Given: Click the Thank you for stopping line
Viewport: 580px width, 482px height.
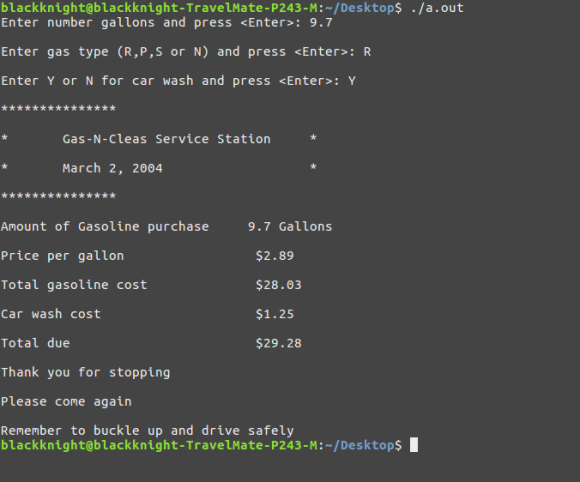Looking at the screenshot, I should (x=85, y=373).
